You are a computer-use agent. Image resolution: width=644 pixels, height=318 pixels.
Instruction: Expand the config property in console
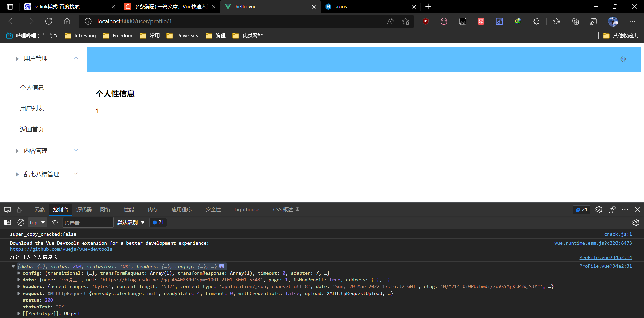pyautogui.click(x=19, y=273)
